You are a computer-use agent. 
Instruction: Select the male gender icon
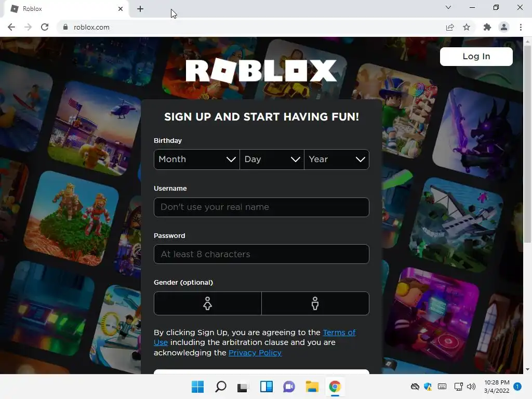(315, 303)
